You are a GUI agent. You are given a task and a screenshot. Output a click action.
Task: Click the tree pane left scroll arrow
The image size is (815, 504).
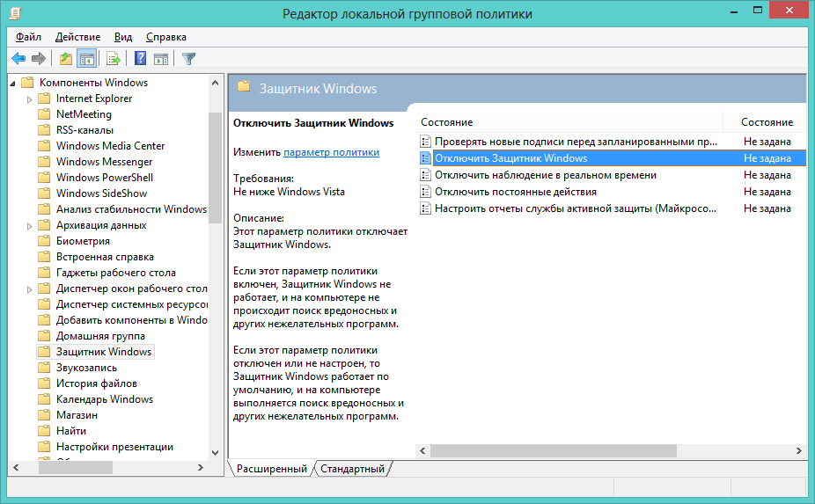click(x=16, y=468)
